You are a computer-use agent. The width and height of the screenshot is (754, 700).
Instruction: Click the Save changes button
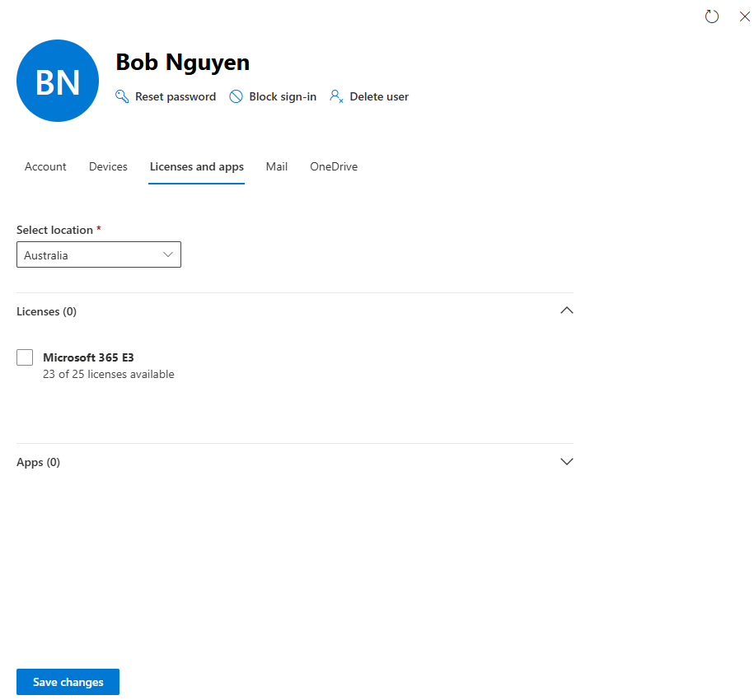tap(68, 682)
